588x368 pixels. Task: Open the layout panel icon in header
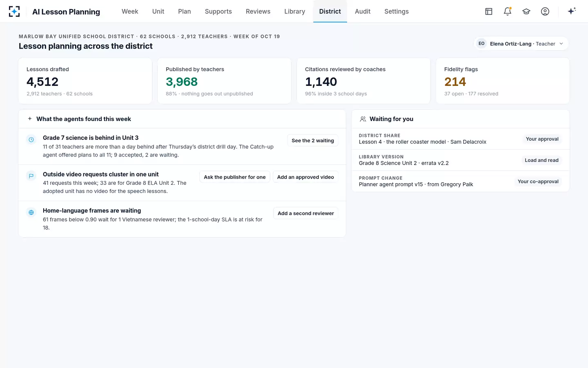(489, 11)
